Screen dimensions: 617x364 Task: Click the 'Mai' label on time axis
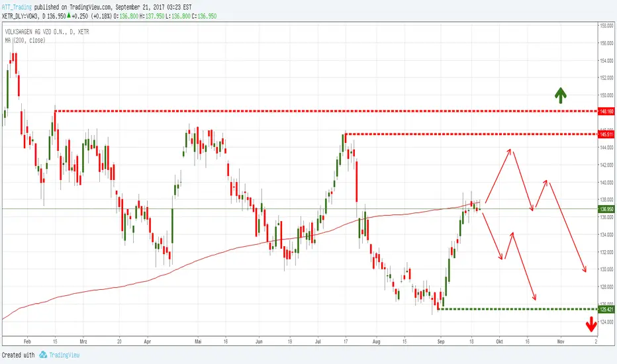pyautogui.click(x=198, y=341)
